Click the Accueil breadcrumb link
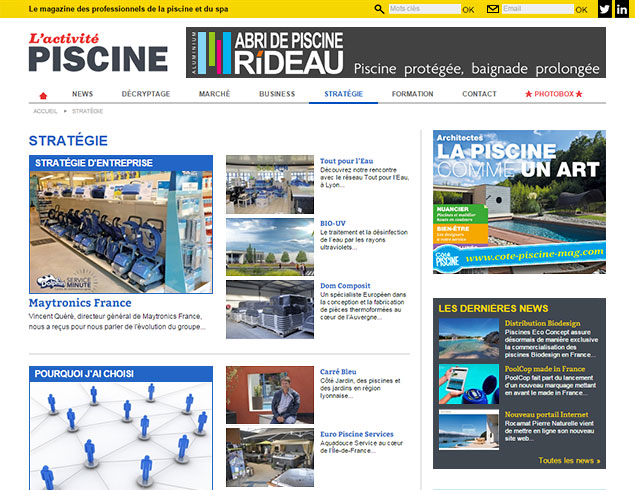This screenshot has width=635, height=490. (x=45, y=111)
